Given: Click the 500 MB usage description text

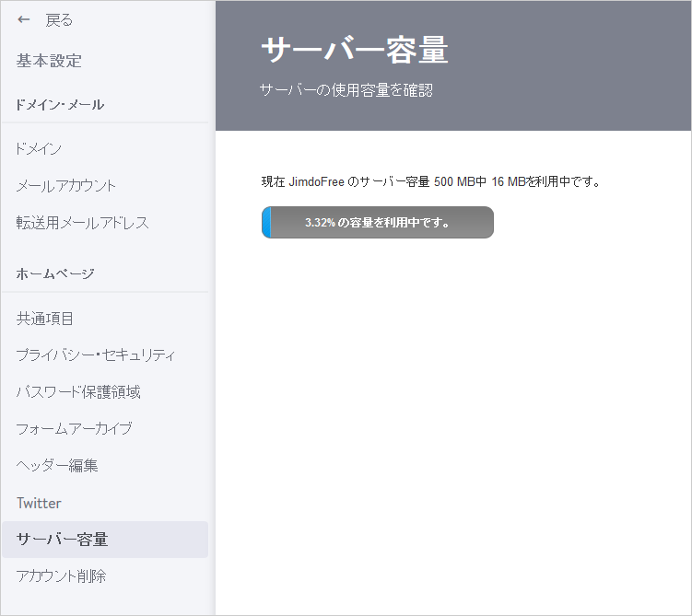Looking at the screenshot, I should pyautogui.click(x=430, y=181).
